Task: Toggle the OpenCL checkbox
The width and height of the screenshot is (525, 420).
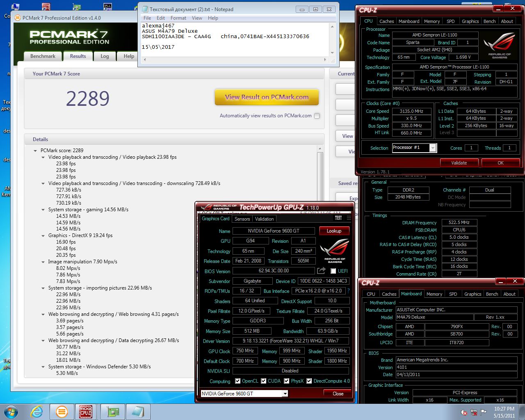Action: [x=237, y=381]
